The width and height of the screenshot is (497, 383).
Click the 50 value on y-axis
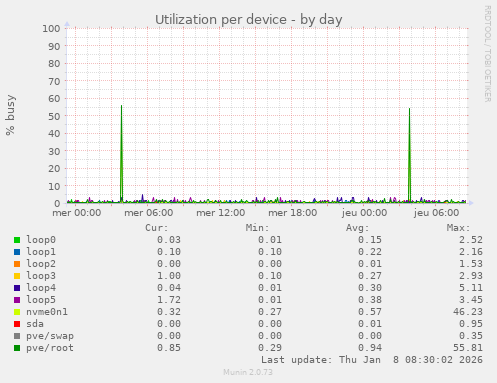pos(54,116)
